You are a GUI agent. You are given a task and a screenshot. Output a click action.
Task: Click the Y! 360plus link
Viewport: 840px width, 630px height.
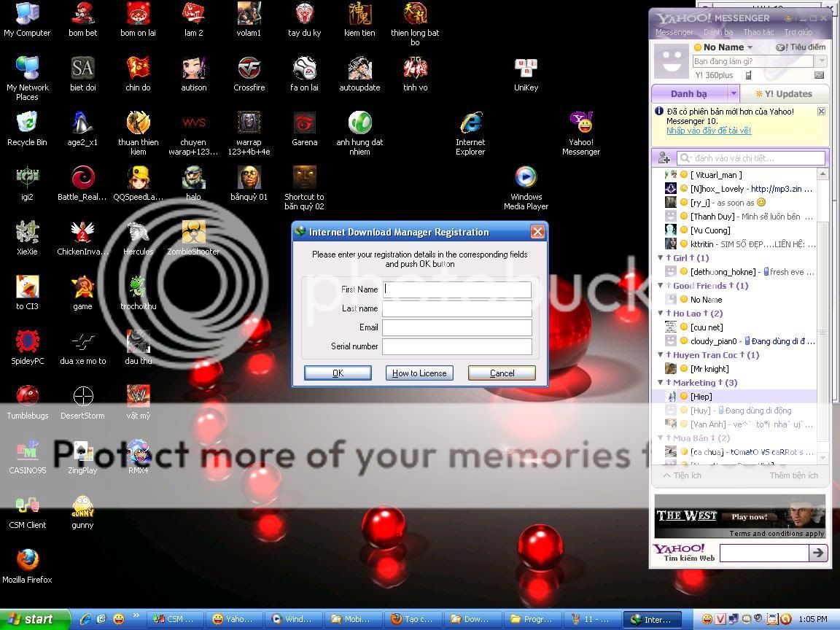point(714,76)
